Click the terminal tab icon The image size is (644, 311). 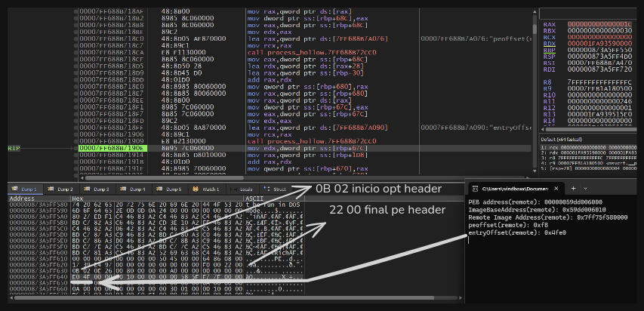[476, 188]
